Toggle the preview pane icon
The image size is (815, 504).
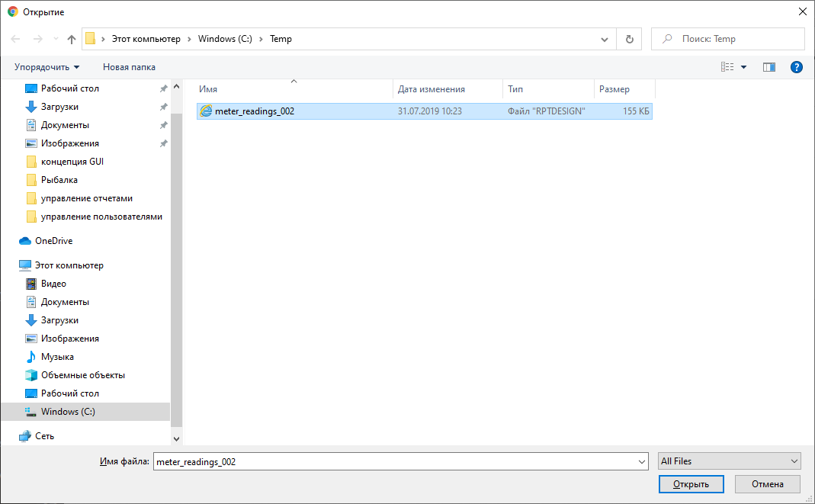[768, 67]
